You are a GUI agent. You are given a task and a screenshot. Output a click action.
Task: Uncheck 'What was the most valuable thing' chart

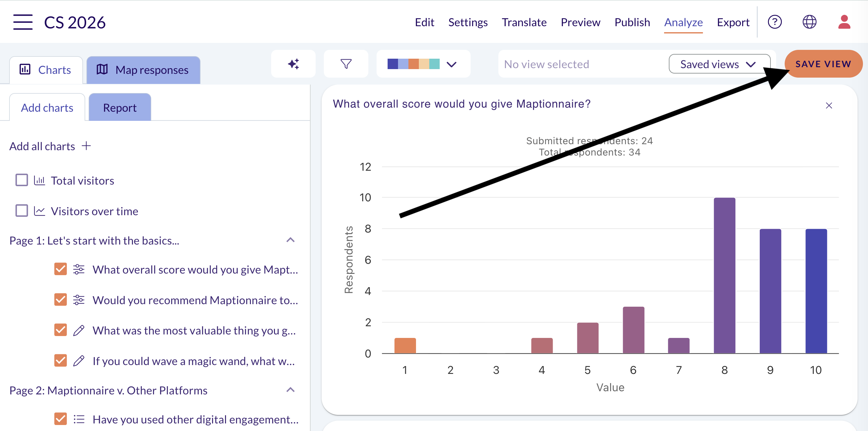pos(61,330)
